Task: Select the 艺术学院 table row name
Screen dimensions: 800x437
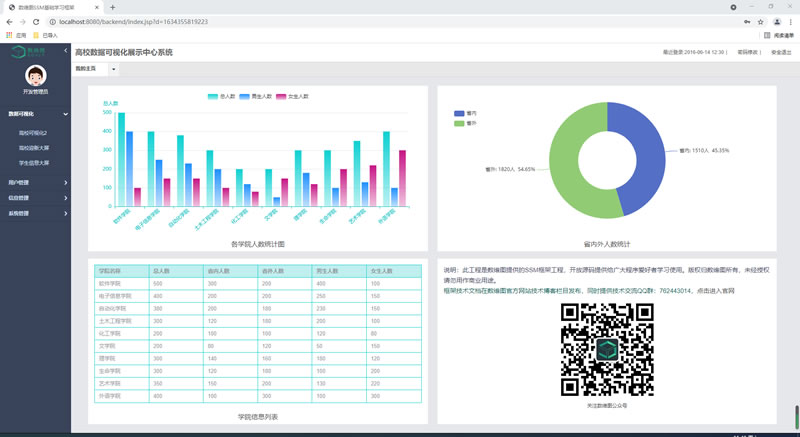Action: (109, 383)
